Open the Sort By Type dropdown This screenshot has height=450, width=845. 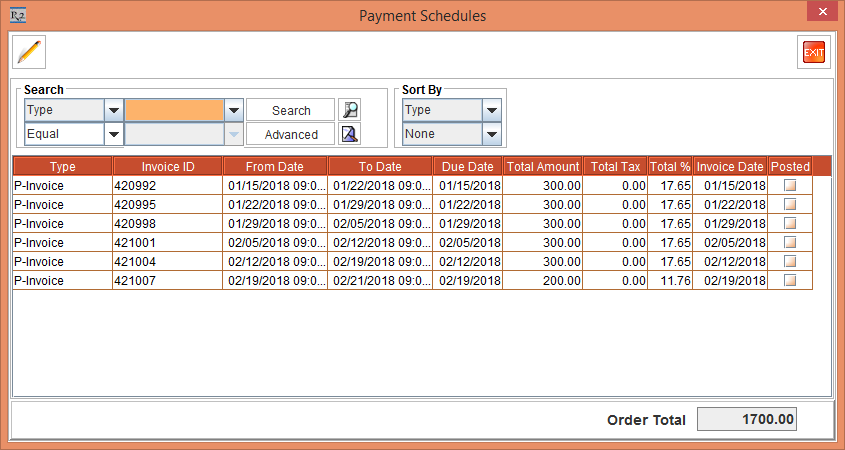(x=491, y=110)
